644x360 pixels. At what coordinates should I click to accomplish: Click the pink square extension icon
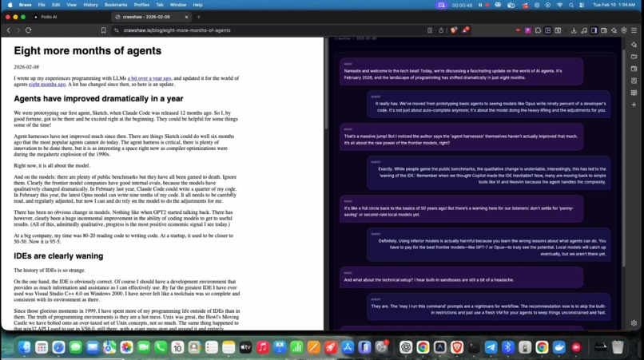coord(528,30)
